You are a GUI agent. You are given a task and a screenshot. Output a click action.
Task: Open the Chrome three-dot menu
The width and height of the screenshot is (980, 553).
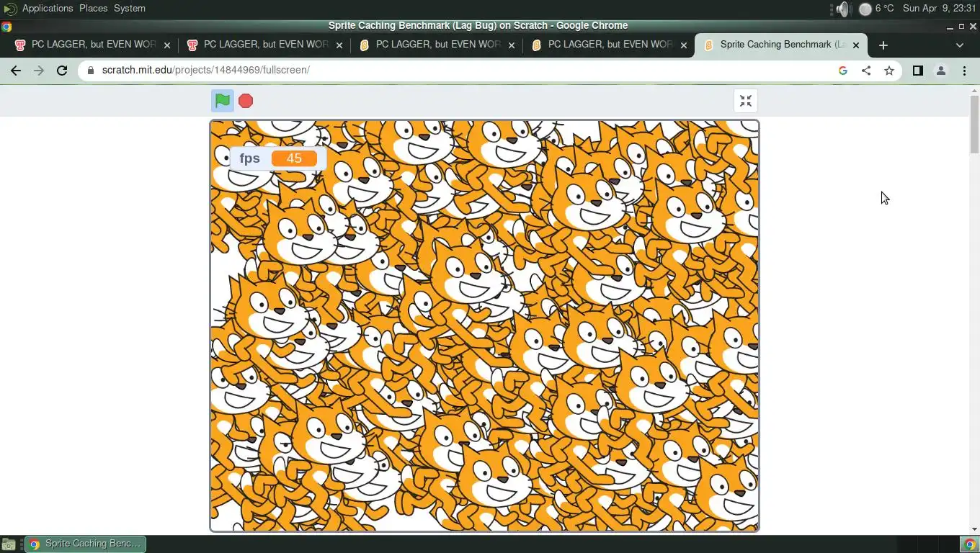pyautogui.click(x=964, y=71)
